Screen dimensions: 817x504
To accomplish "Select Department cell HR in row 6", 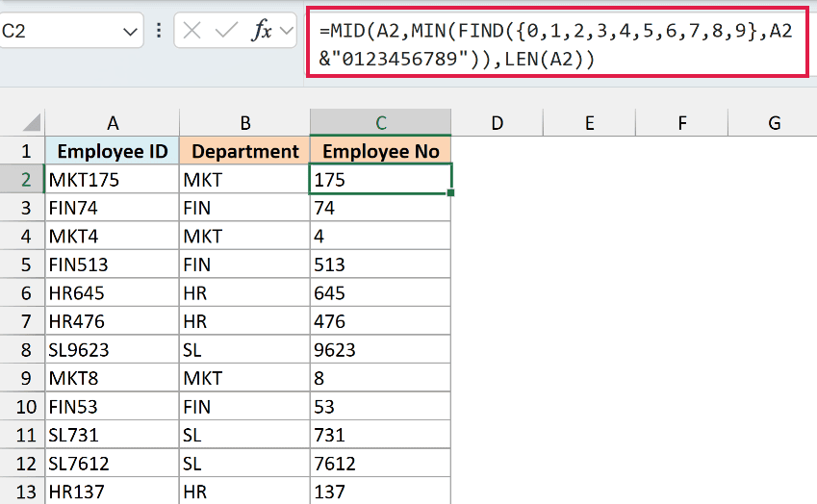I will click(244, 293).
